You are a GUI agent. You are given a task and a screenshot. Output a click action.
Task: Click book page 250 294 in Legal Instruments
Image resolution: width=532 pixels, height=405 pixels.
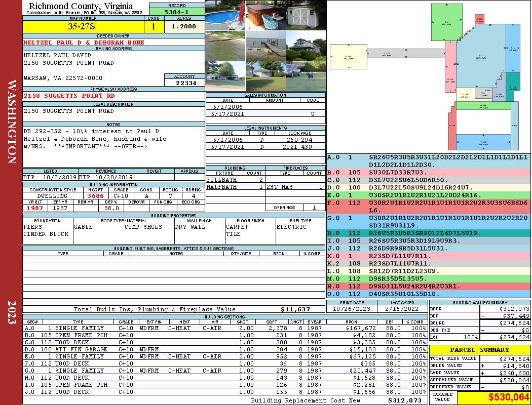[299, 140]
